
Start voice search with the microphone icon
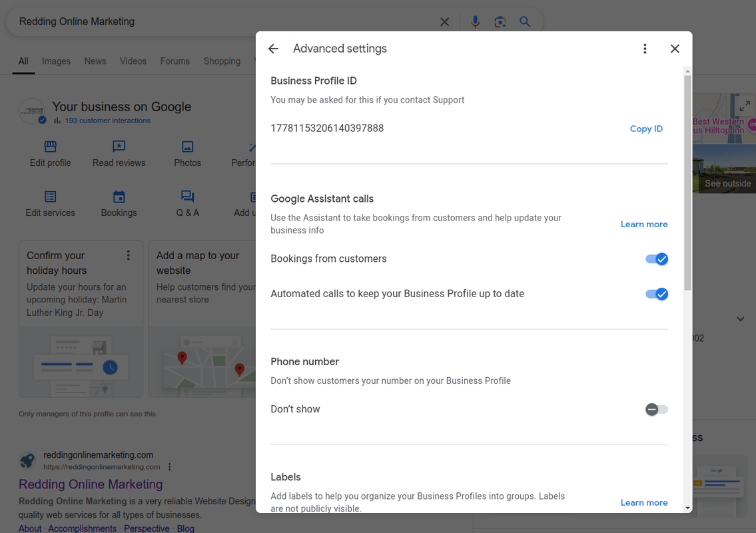tap(475, 22)
